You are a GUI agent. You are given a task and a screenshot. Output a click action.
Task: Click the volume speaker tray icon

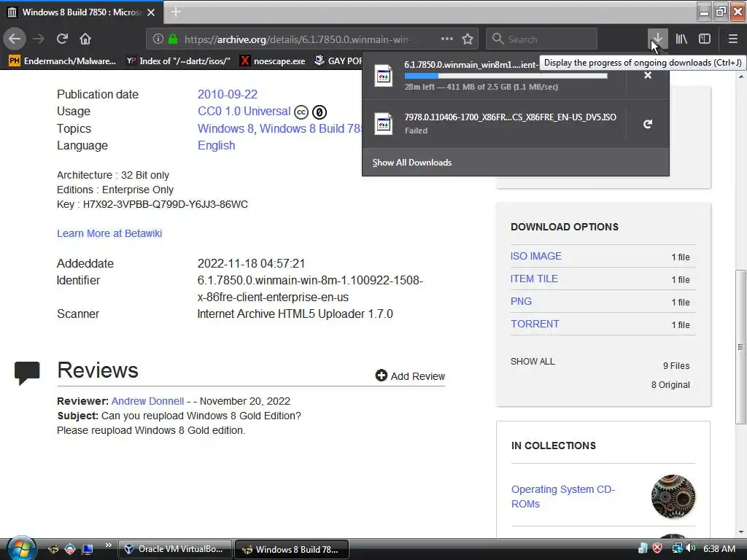[691, 548]
